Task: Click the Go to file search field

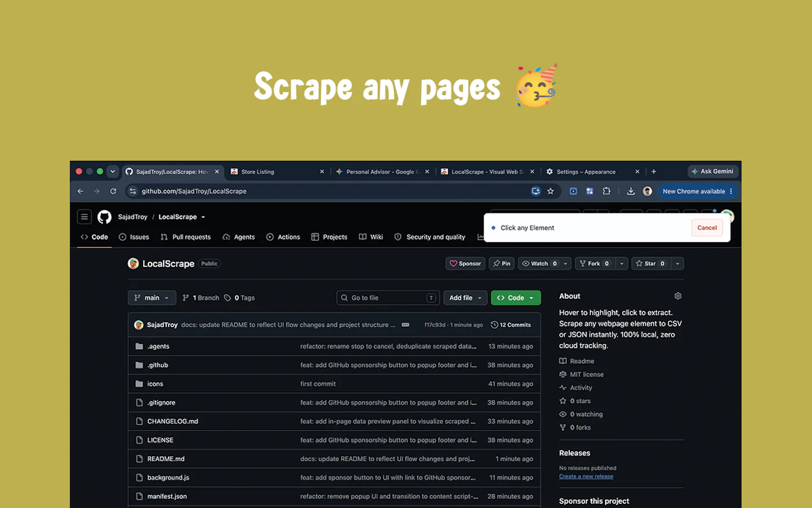Action: coord(388,298)
